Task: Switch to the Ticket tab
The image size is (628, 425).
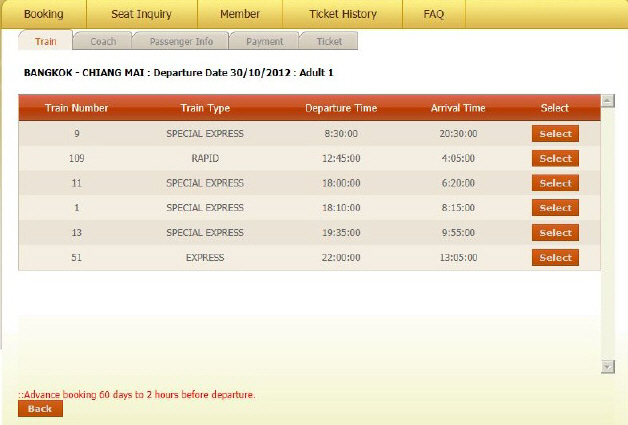Action: [329, 41]
